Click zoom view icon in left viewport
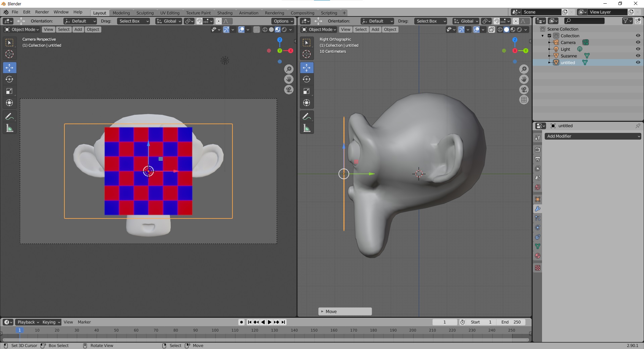Screen dimensions: 644x349 pyautogui.click(x=289, y=69)
